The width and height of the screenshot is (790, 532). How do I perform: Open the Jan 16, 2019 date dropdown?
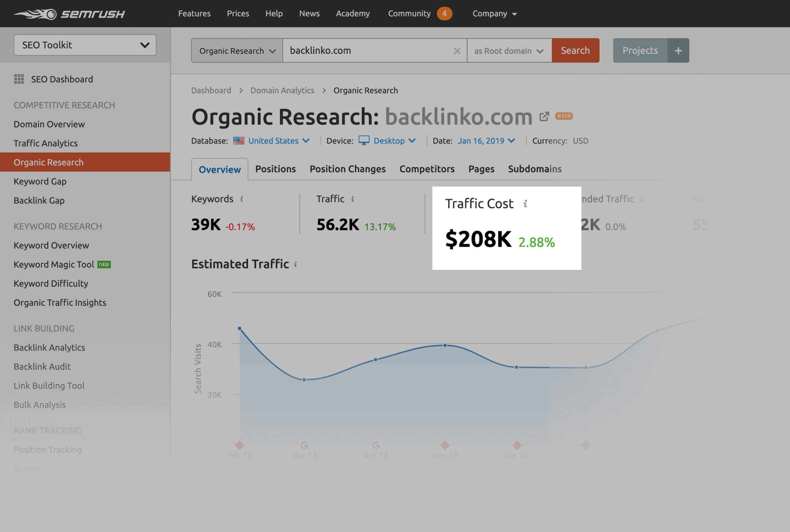(486, 140)
